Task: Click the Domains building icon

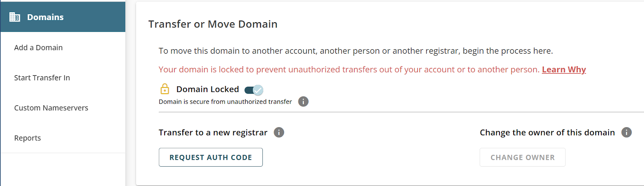Action: click(x=15, y=17)
